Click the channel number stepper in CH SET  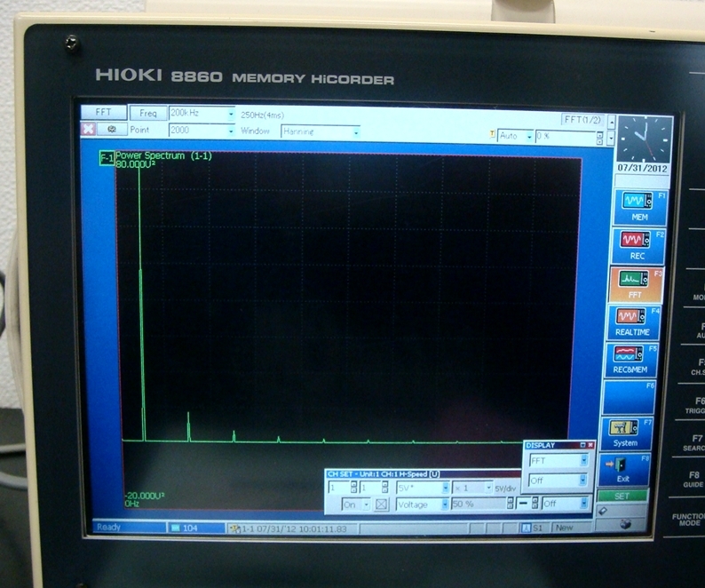coord(384,488)
